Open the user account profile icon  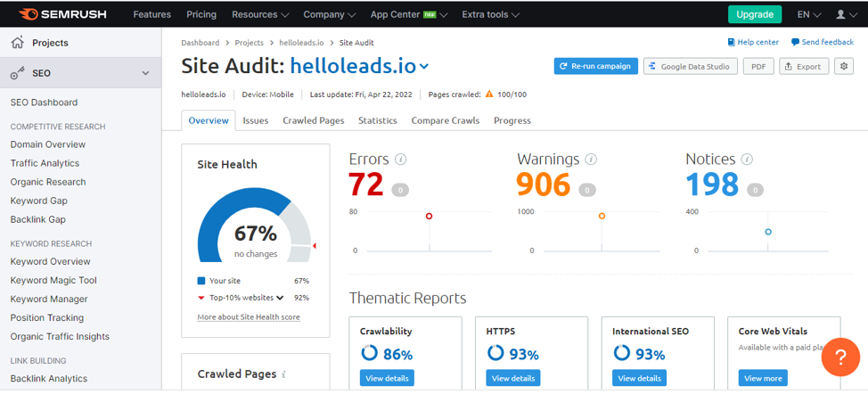click(x=841, y=14)
